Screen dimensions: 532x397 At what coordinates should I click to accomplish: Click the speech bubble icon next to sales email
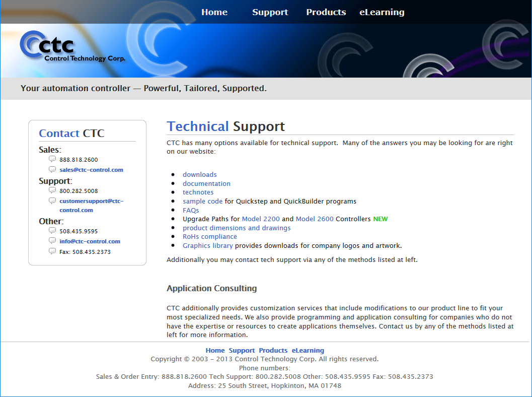click(x=52, y=170)
